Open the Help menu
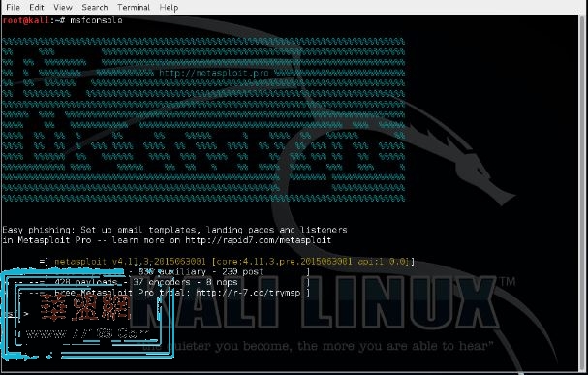This screenshot has width=588, height=375. 169,7
